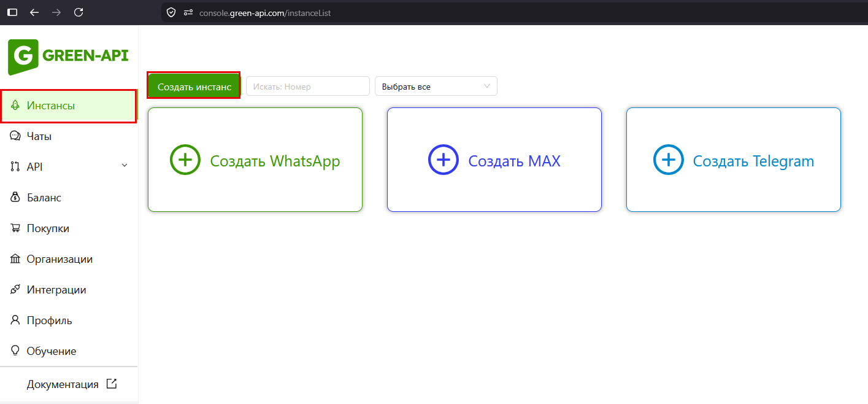Open the Чаты menu item
The width and height of the screenshot is (868, 404).
click(x=69, y=136)
